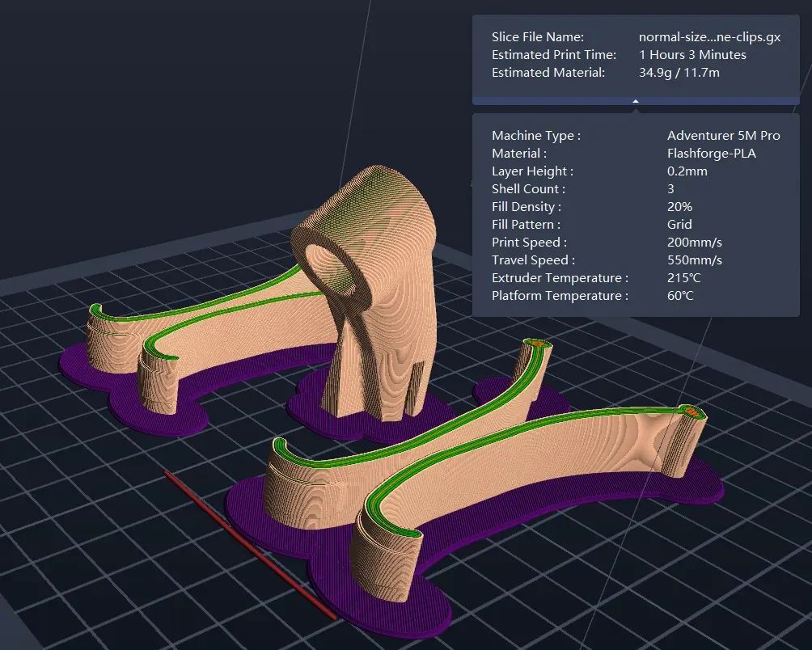Click the Machine Type label
Viewport: 812px width, 650px height.
point(536,136)
